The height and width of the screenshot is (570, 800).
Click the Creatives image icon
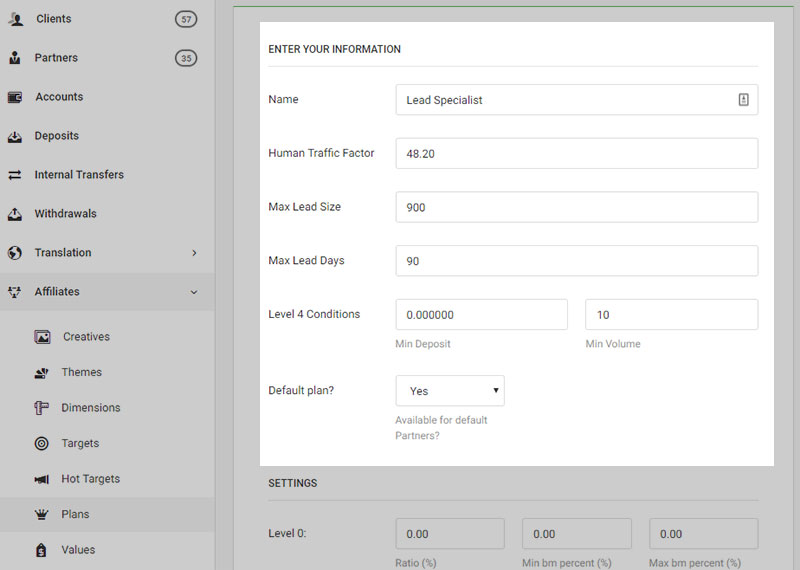coord(42,337)
